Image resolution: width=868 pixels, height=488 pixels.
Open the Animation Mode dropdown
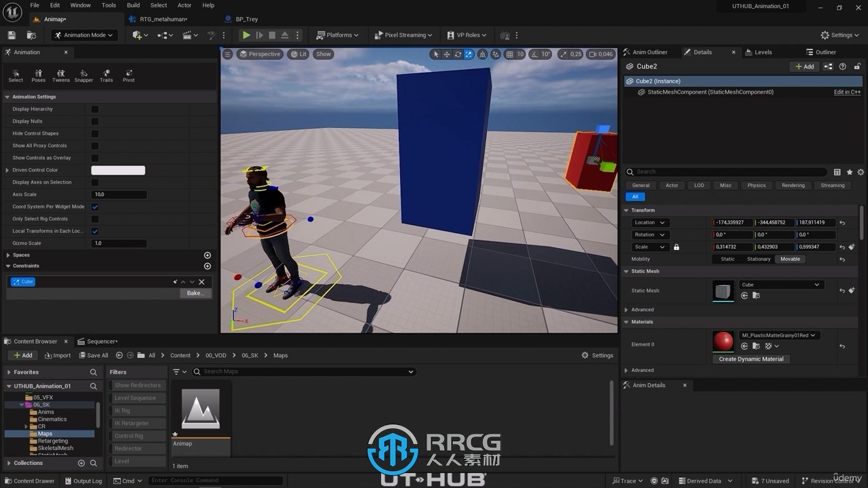pos(84,35)
